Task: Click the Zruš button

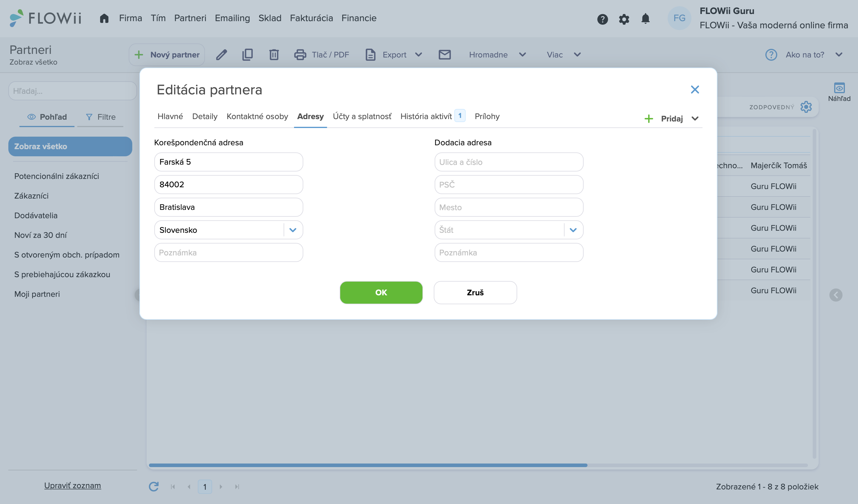Action: click(x=475, y=292)
